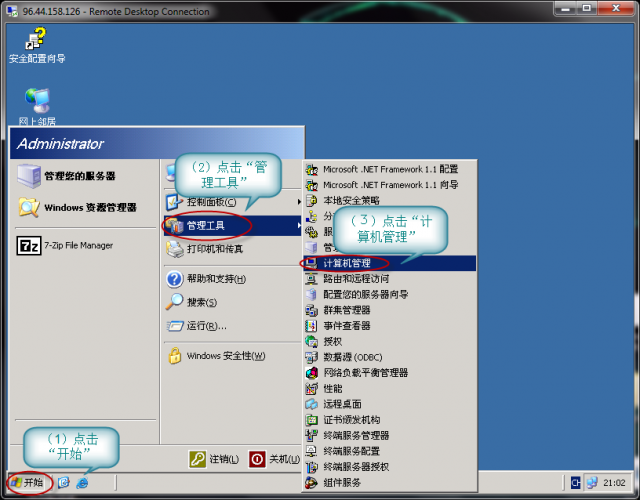
Task: Click the 事件查看器 icon
Action: 311,326
